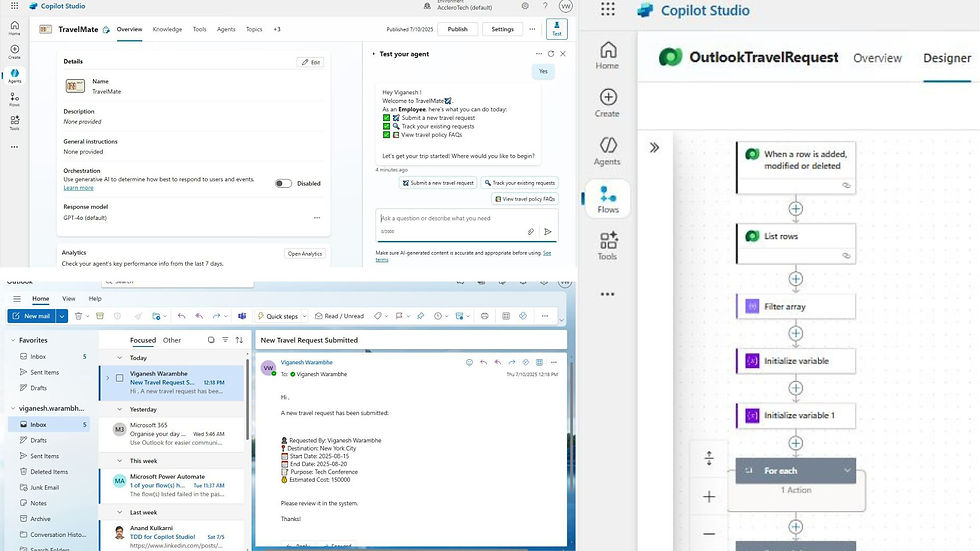The width and height of the screenshot is (980, 551).
Task: Show the +3 hidden TravelMate tabs
Action: [x=277, y=29]
